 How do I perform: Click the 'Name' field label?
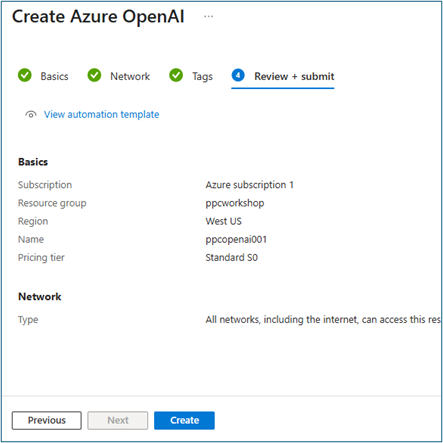(x=31, y=239)
